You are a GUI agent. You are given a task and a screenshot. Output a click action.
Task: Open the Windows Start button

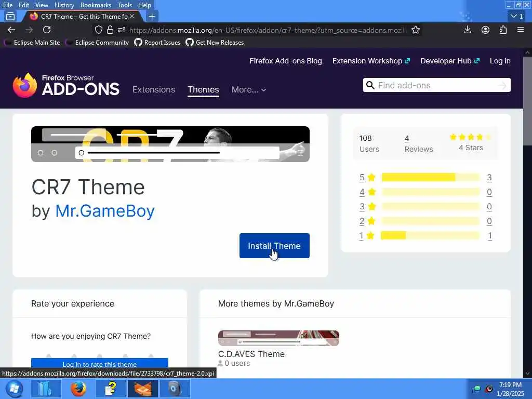14,389
